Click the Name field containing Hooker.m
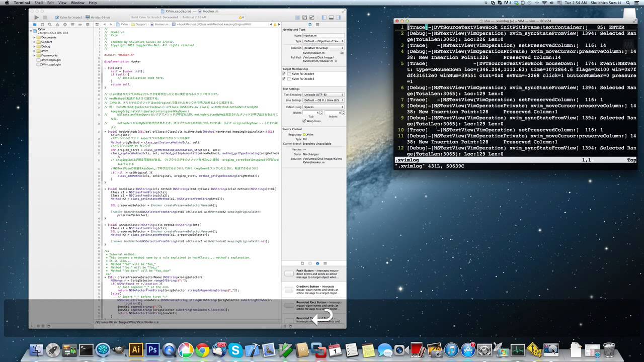This screenshot has width=644, height=362. tap(324, 36)
